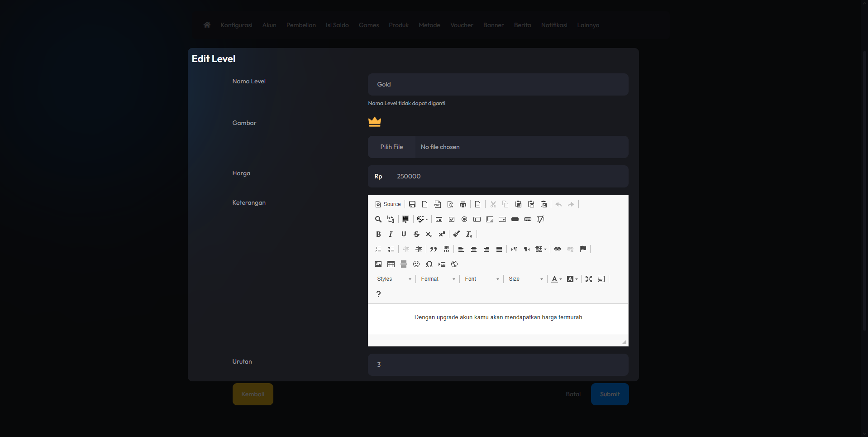Insert a hidden field element
The image size is (868, 437).
click(540, 219)
